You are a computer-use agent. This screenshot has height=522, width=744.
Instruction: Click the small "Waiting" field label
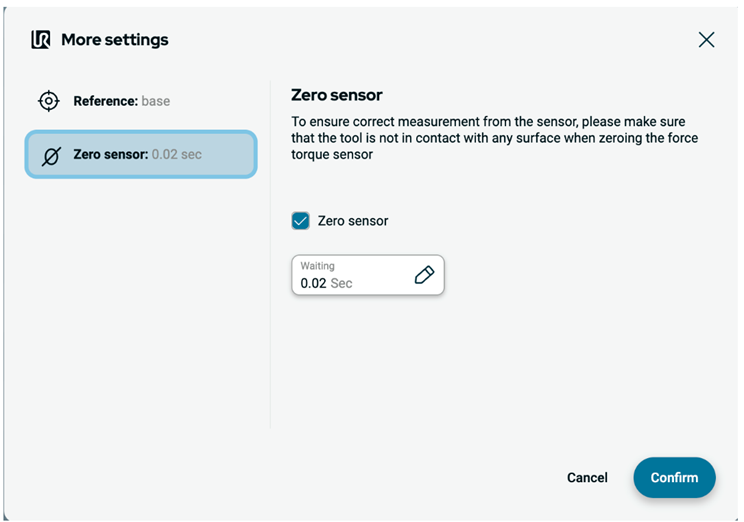(317, 267)
